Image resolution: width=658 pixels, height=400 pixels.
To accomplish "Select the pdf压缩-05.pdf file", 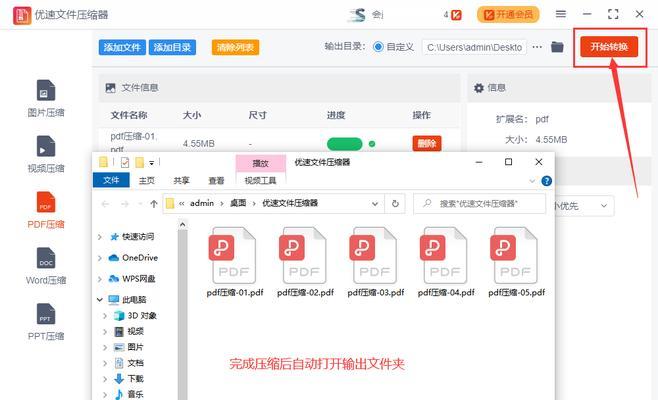I will pos(517,262).
